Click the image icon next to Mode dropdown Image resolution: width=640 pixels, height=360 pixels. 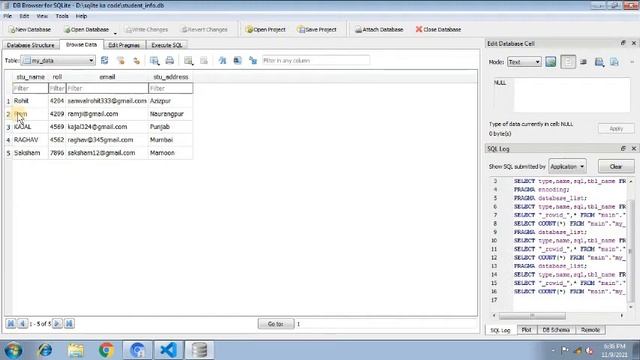tap(551, 62)
